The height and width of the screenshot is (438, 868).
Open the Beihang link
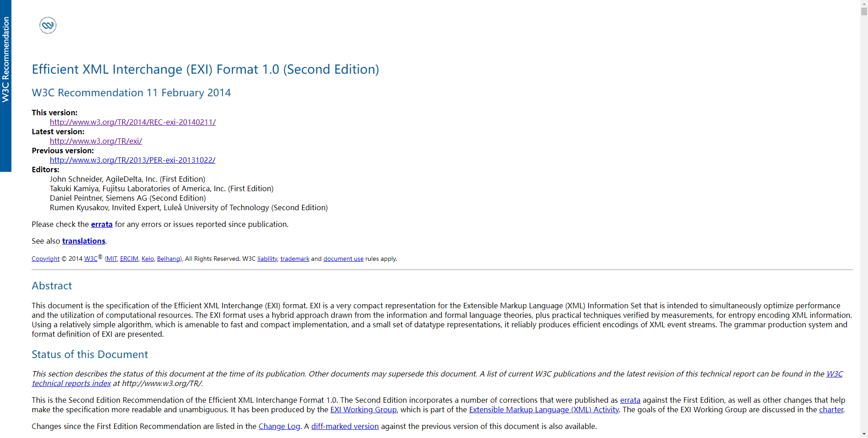(x=168, y=259)
